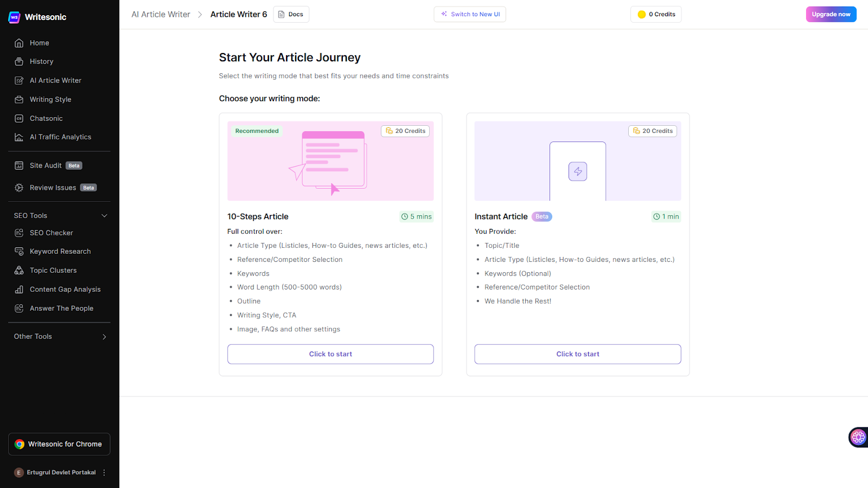The image size is (868, 488).
Task: Click the 10-Steps Article 20 Credits badge
Action: click(405, 131)
